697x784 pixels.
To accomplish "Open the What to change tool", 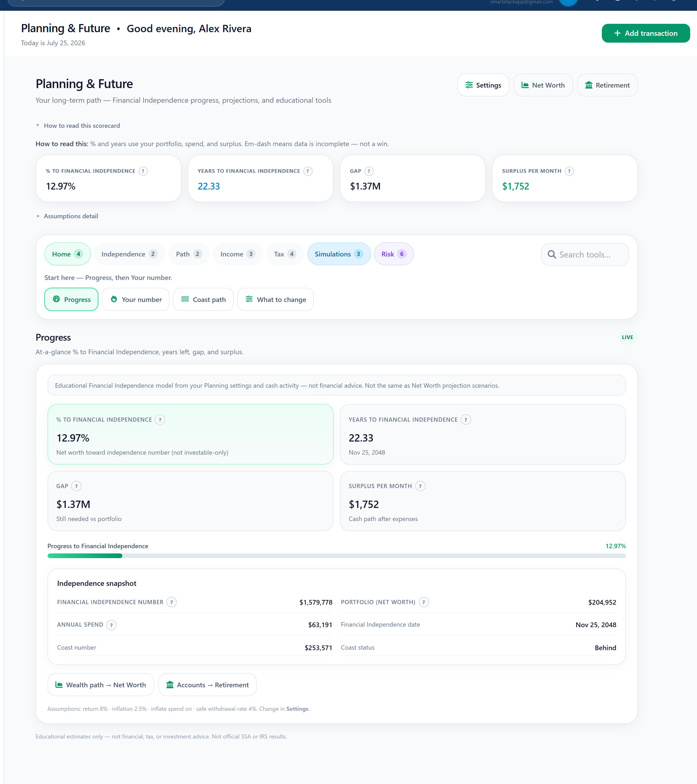I will [275, 300].
